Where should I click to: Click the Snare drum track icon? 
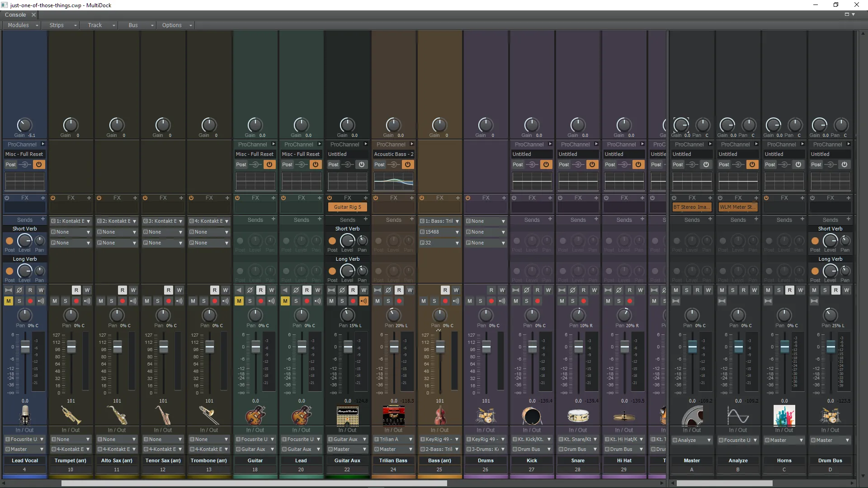[x=578, y=415]
